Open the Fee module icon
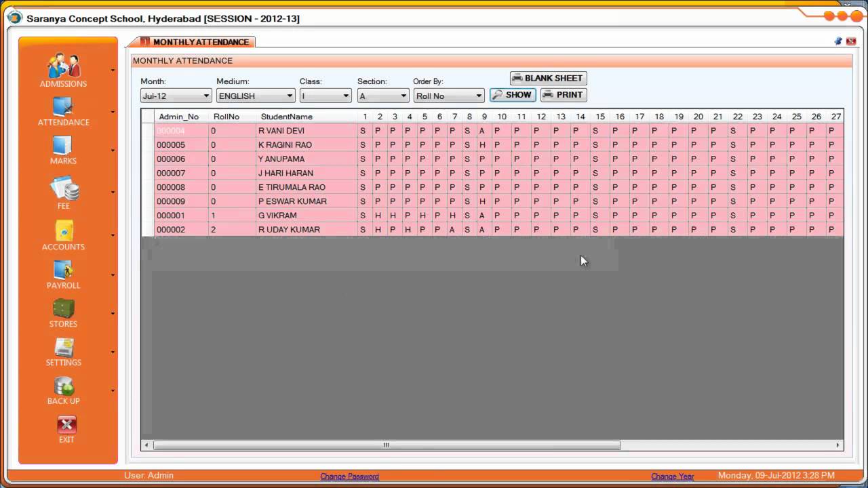868x488 pixels. click(x=64, y=187)
